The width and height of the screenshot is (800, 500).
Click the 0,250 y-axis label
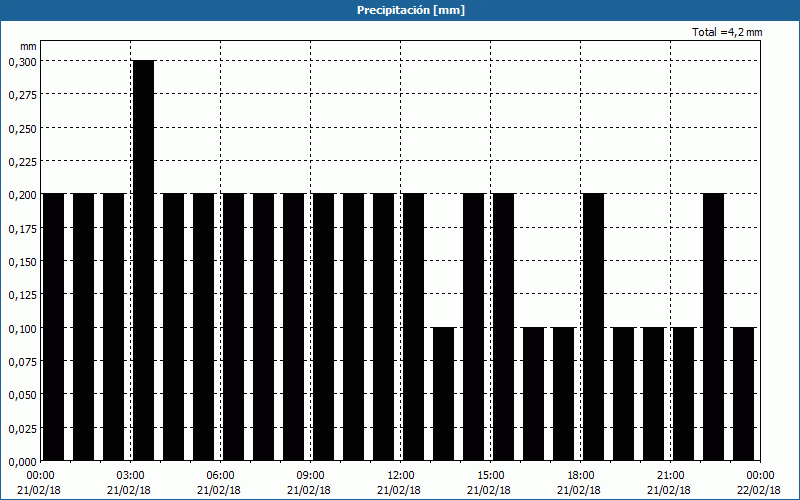pyautogui.click(x=22, y=129)
